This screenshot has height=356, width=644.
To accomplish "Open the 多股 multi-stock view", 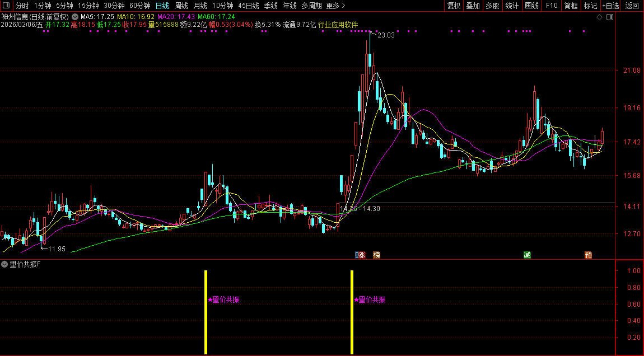I will point(492,6).
